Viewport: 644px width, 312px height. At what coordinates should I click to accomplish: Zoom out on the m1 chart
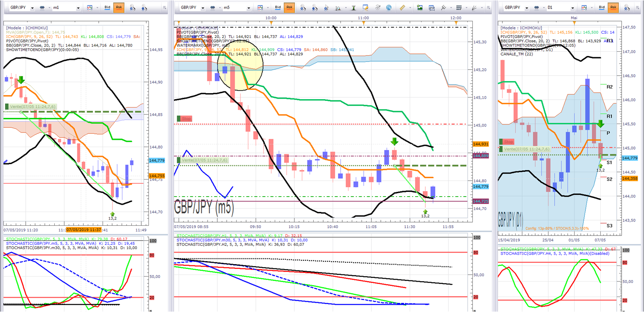tap(145, 8)
